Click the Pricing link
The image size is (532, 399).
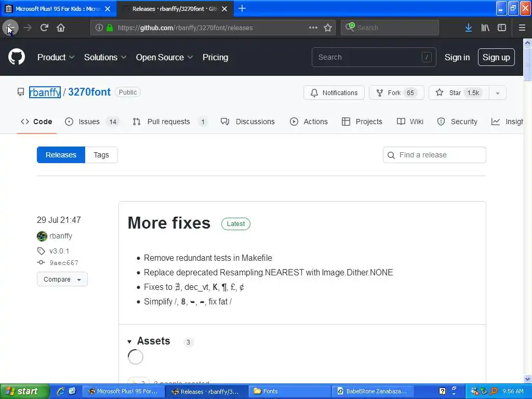215,57
